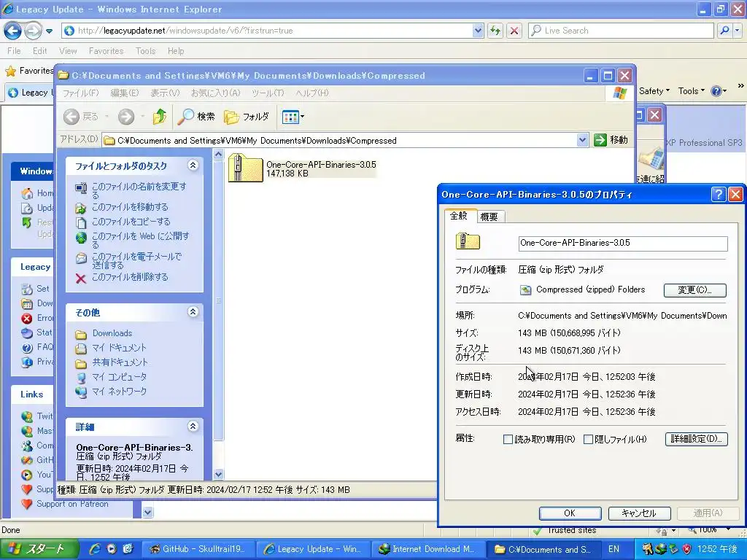
Task: Open IE address bar history dropdown
Action: pyautogui.click(x=478, y=31)
